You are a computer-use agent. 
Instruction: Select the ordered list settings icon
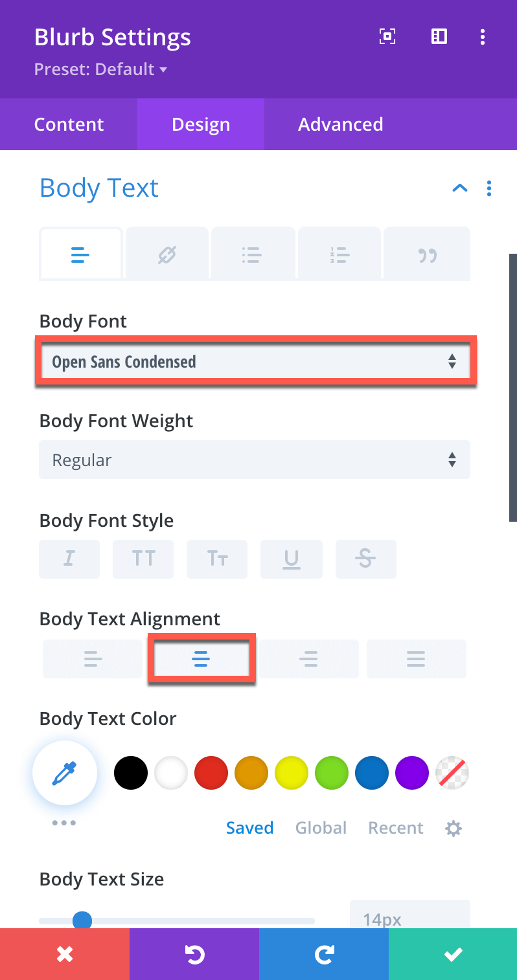coord(339,254)
